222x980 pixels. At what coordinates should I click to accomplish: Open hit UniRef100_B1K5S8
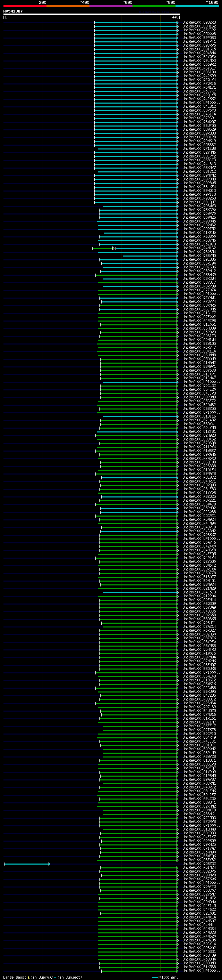199,967
